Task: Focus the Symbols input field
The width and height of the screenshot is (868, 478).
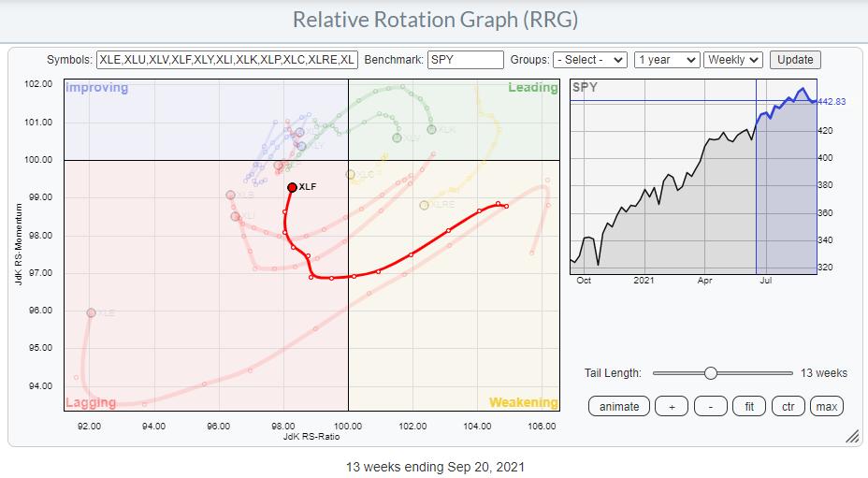Action: [226, 59]
